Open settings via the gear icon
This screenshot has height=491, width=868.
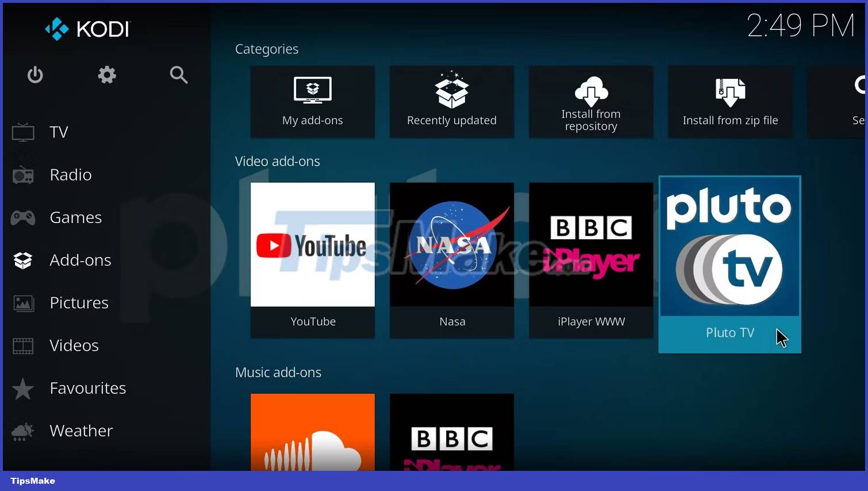click(x=107, y=75)
